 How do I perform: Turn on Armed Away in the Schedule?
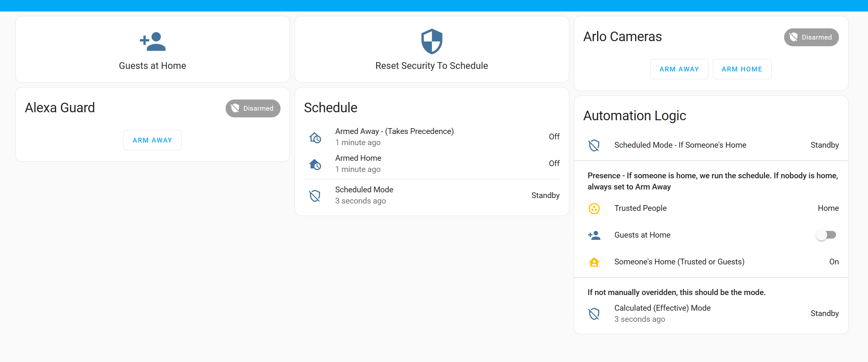point(554,137)
